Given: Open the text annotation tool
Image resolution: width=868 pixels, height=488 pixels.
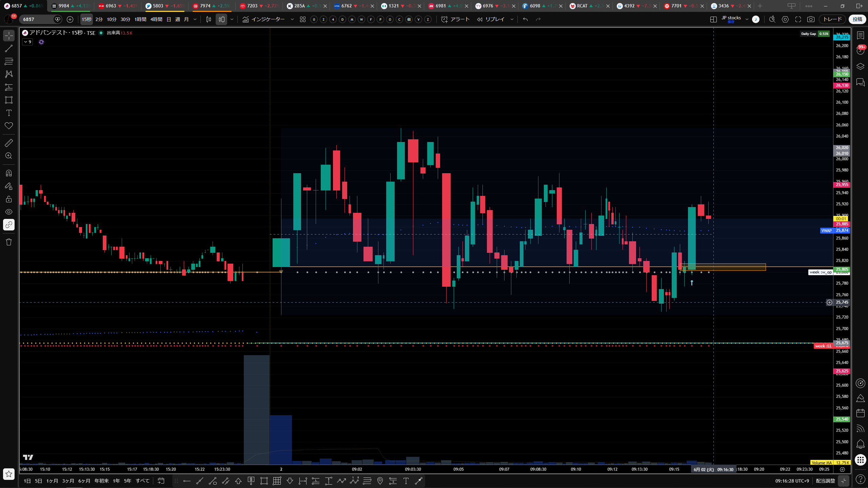Looking at the screenshot, I should click(x=9, y=113).
